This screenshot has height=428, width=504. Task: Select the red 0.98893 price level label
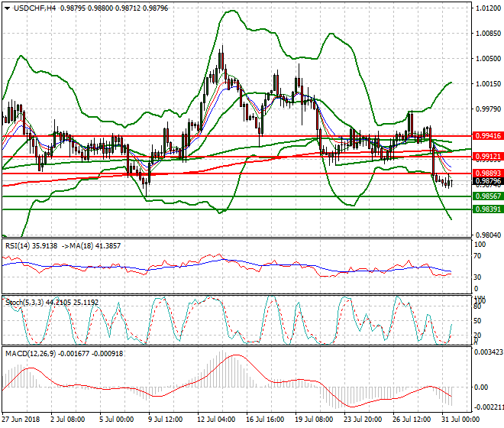point(488,173)
